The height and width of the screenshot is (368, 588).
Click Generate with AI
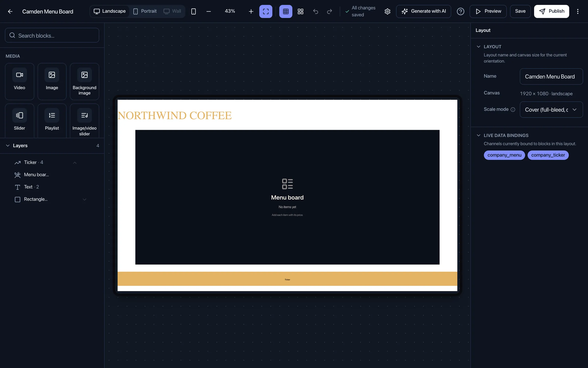point(424,11)
